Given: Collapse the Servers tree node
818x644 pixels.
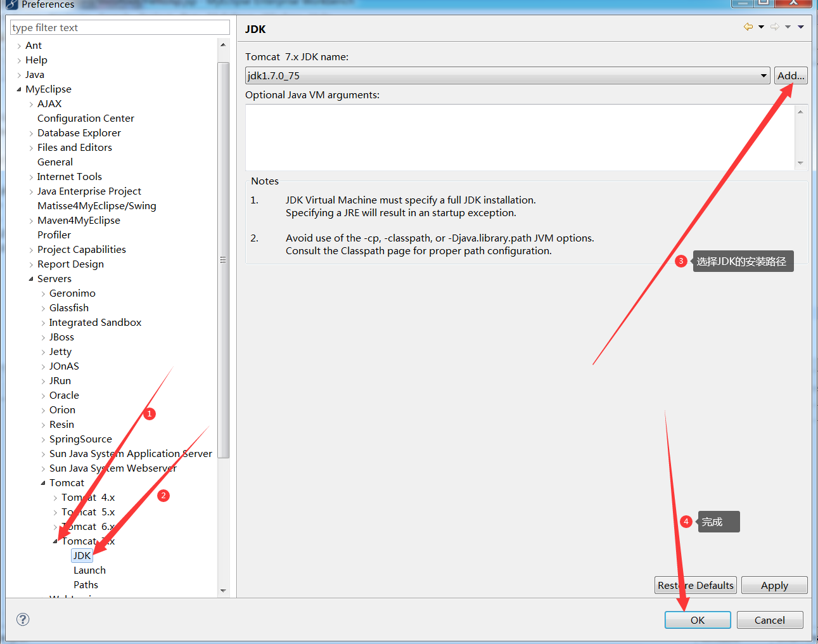Looking at the screenshot, I should pos(31,279).
